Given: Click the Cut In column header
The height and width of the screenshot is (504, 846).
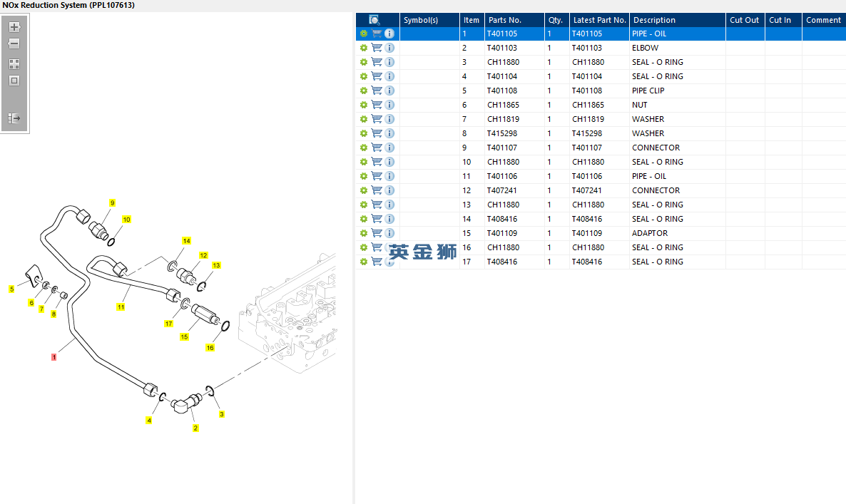Looking at the screenshot, I should (783, 20).
